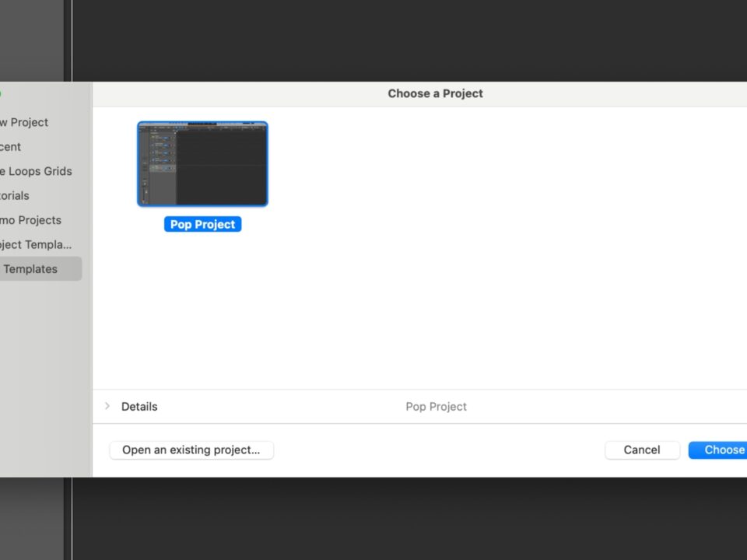The image size is (747, 560).
Task: Click the Choose a Project title bar
Action: pyautogui.click(x=435, y=93)
